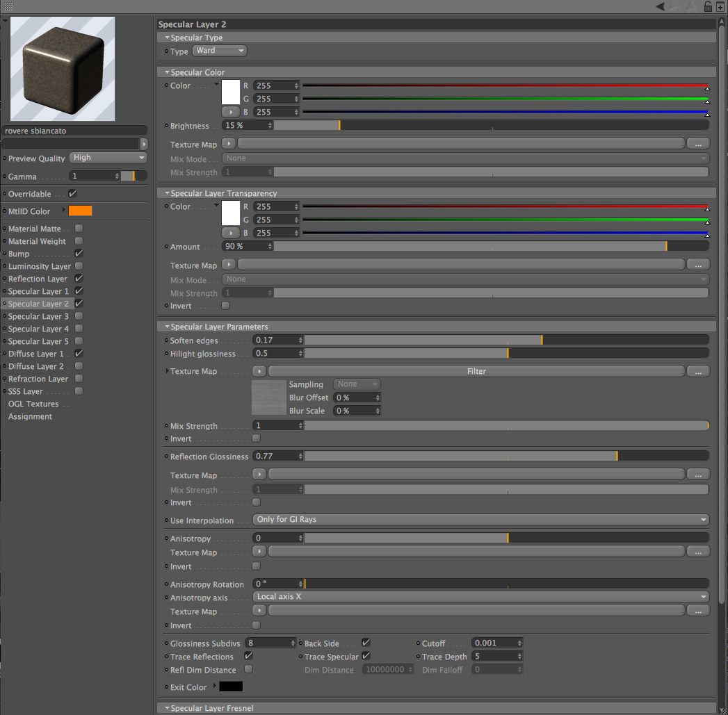Click browse button for Transparency texture map

[x=698, y=265]
